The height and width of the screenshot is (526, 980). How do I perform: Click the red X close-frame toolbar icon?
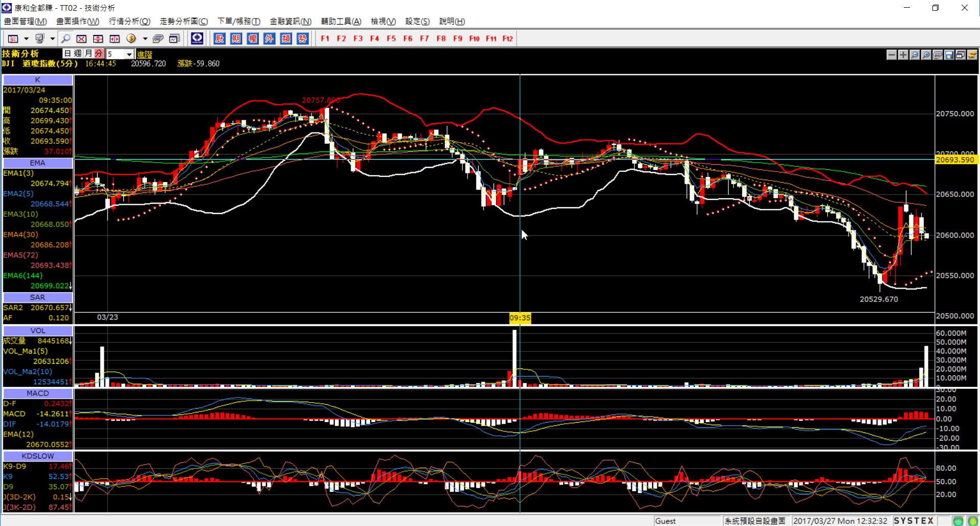click(x=81, y=38)
